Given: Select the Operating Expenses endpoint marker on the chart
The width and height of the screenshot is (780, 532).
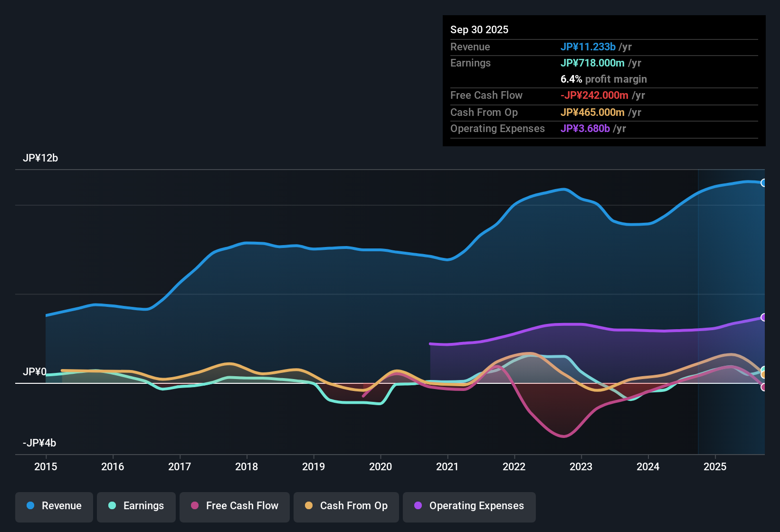Looking at the screenshot, I should coord(763,317).
